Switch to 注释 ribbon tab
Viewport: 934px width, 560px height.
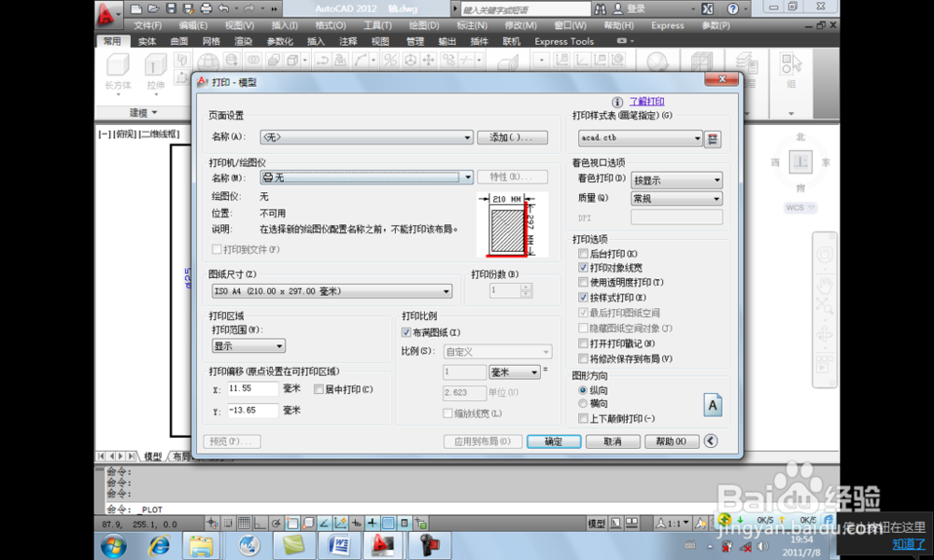[347, 41]
